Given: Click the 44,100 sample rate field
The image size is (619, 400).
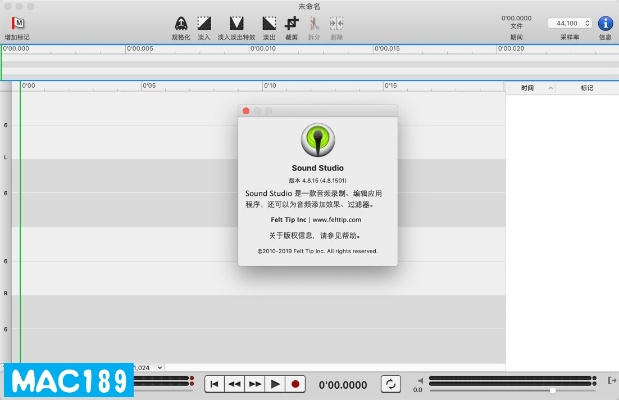Looking at the screenshot, I should click(x=567, y=23).
